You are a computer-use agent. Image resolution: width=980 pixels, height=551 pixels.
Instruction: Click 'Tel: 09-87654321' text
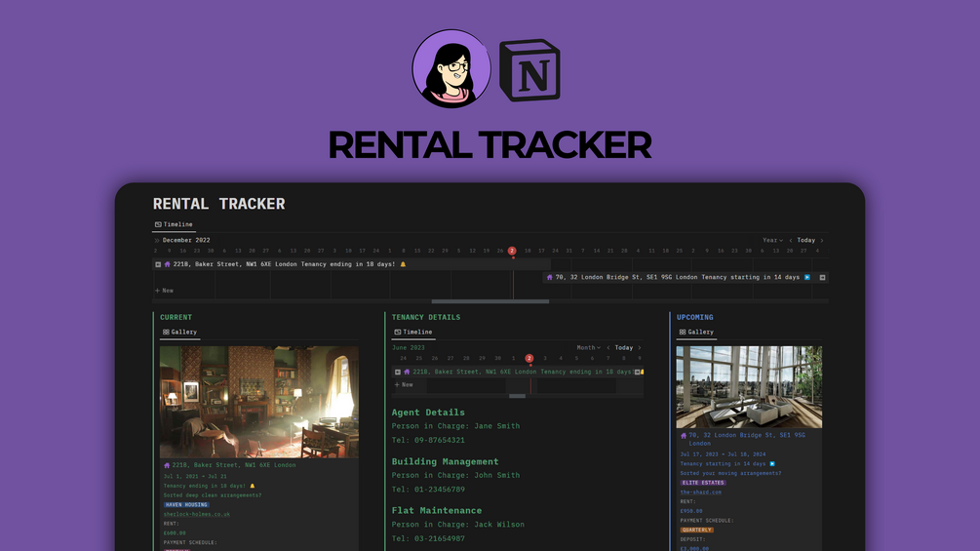click(428, 441)
